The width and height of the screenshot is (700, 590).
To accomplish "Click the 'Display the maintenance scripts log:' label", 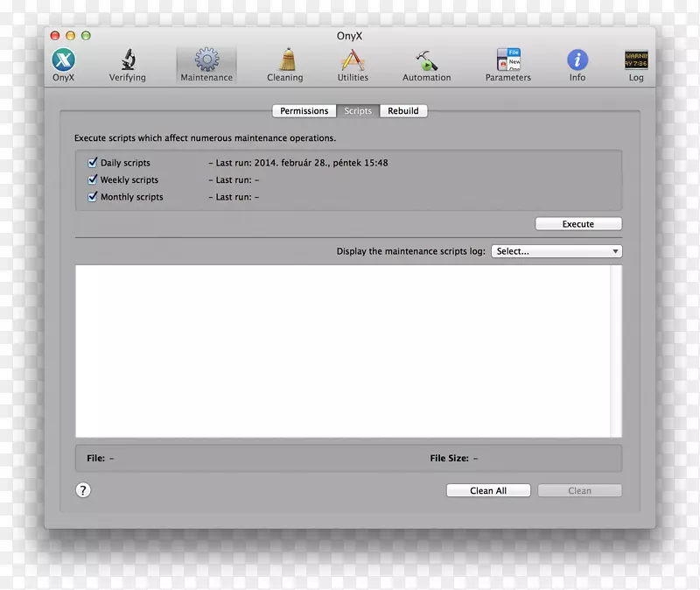I will [x=410, y=251].
